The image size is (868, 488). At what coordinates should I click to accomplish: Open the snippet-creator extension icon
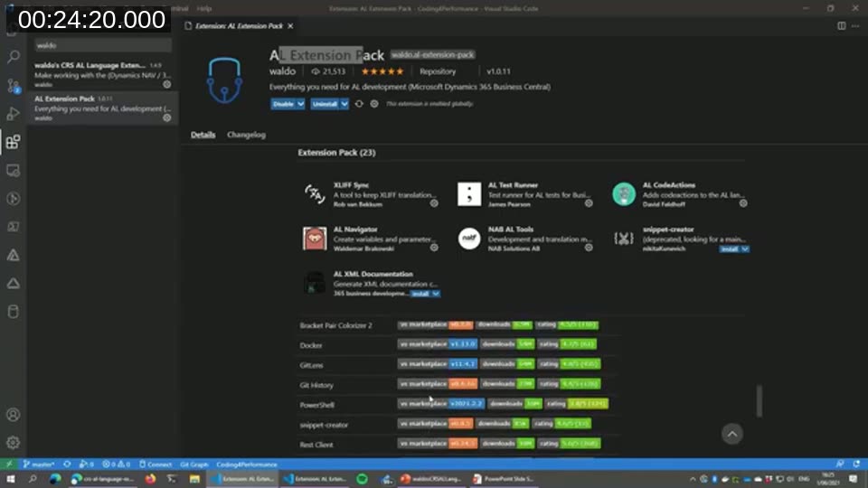[624, 239]
